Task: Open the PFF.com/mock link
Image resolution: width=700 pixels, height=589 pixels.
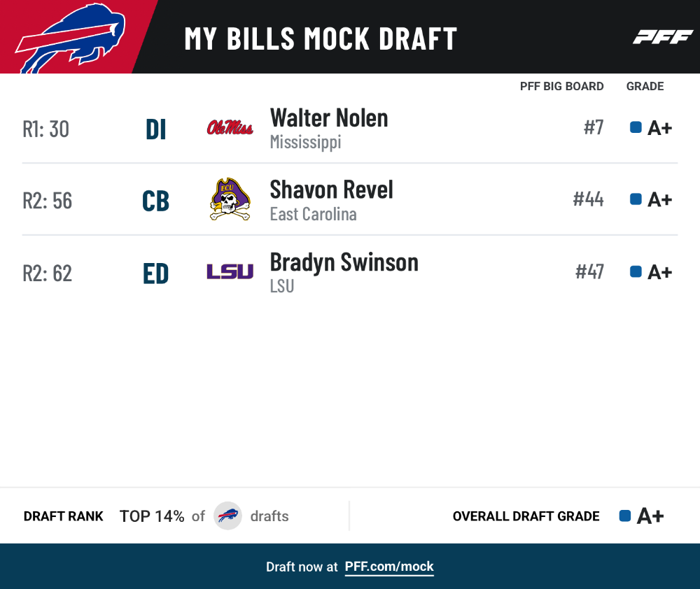Action: point(389,567)
